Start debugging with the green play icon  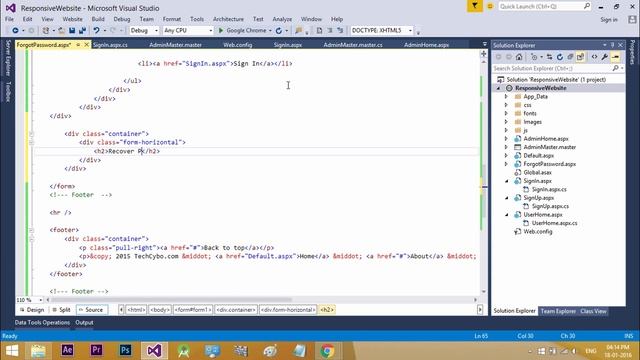[221, 31]
